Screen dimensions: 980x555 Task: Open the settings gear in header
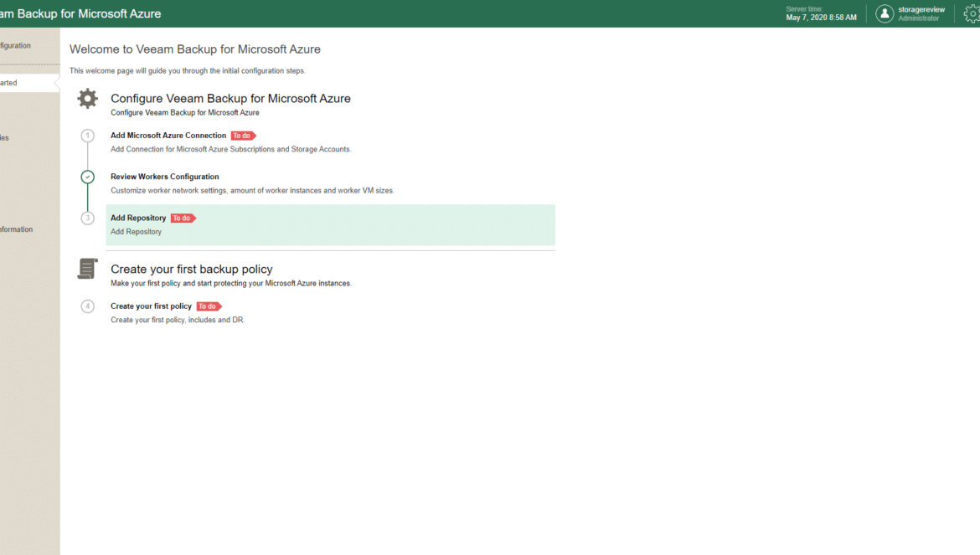point(972,13)
